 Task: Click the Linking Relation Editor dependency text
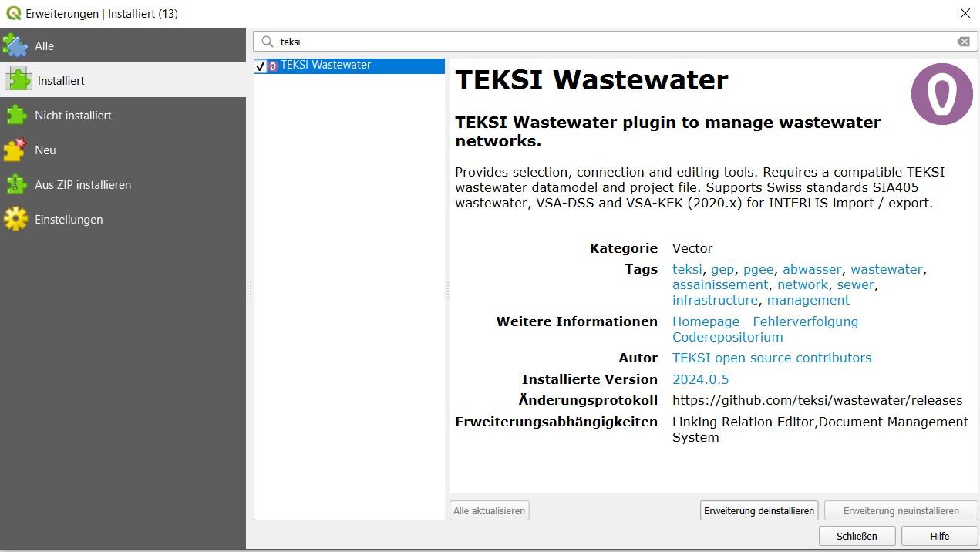coord(744,422)
